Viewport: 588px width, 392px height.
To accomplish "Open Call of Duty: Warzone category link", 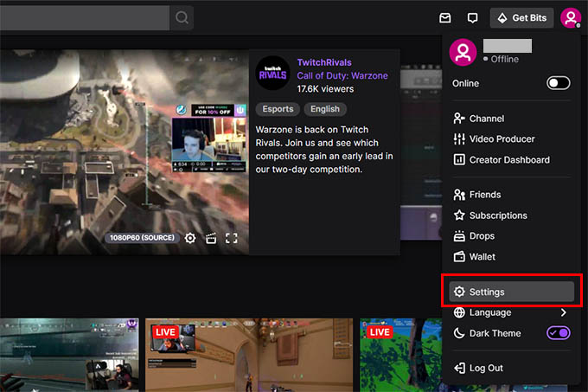I will pyautogui.click(x=342, y=76).
